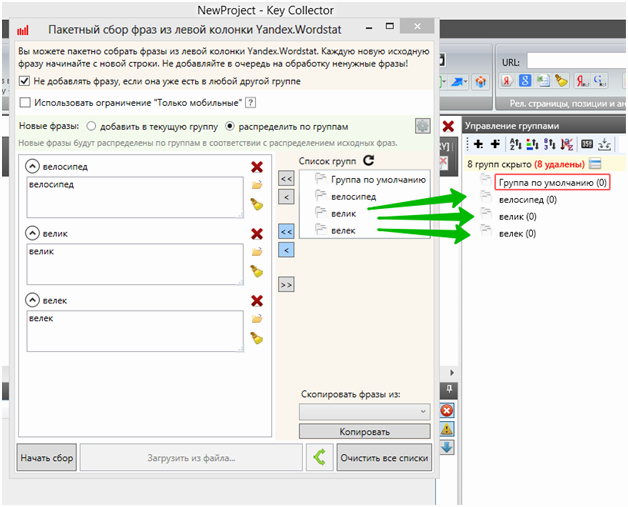Click the top '<' move button

(x=286, y=197)
